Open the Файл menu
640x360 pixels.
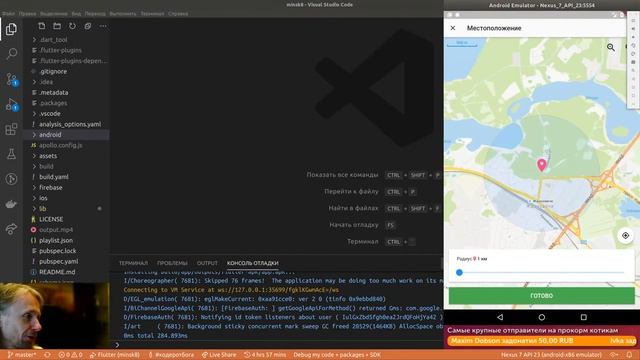coord(9,13)
